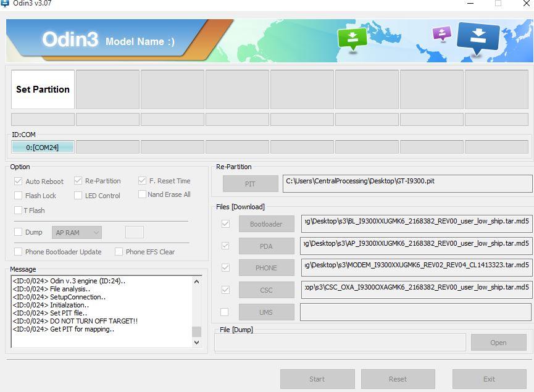Enable the LED Control option
The width and height of the screenshot is (534, 392).
(78, 196)
